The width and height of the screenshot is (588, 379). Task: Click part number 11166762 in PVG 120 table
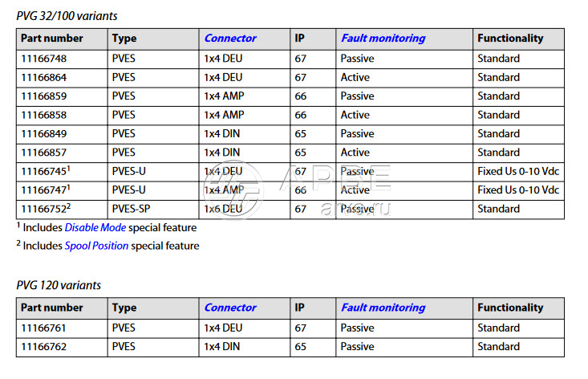(x=45, y=347)
